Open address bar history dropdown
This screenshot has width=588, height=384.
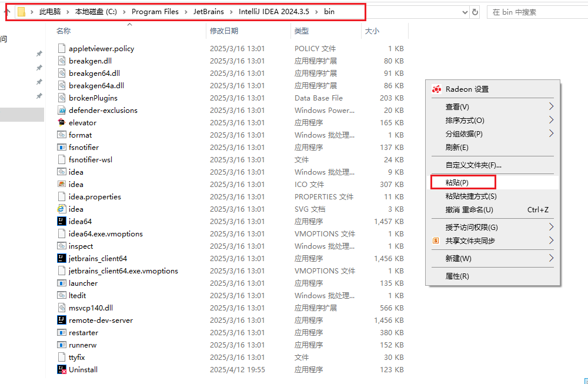click(x=465, y=12)
